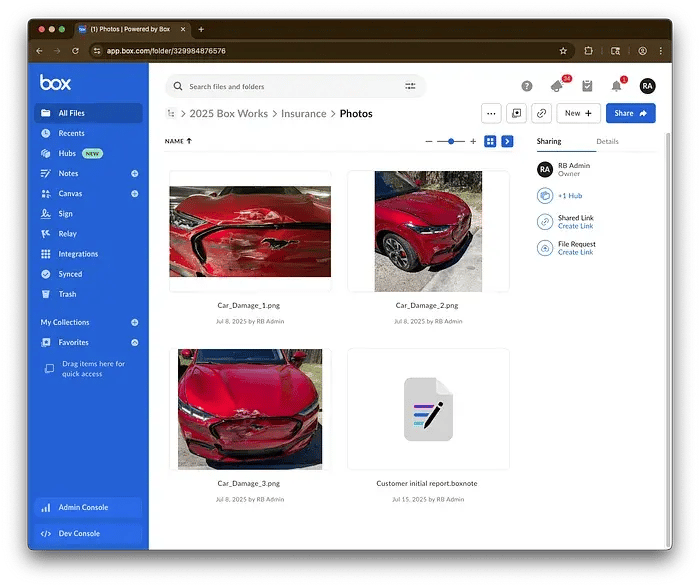Bookmark page with star icon
The image size is (700, 587).
pyautogui.click(x=563, y=51)
